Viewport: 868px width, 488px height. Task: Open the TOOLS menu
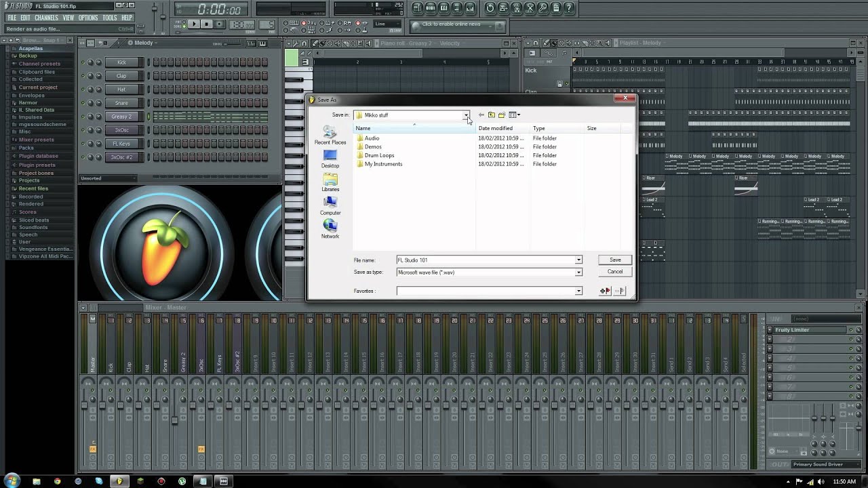(x=110, y=18)
